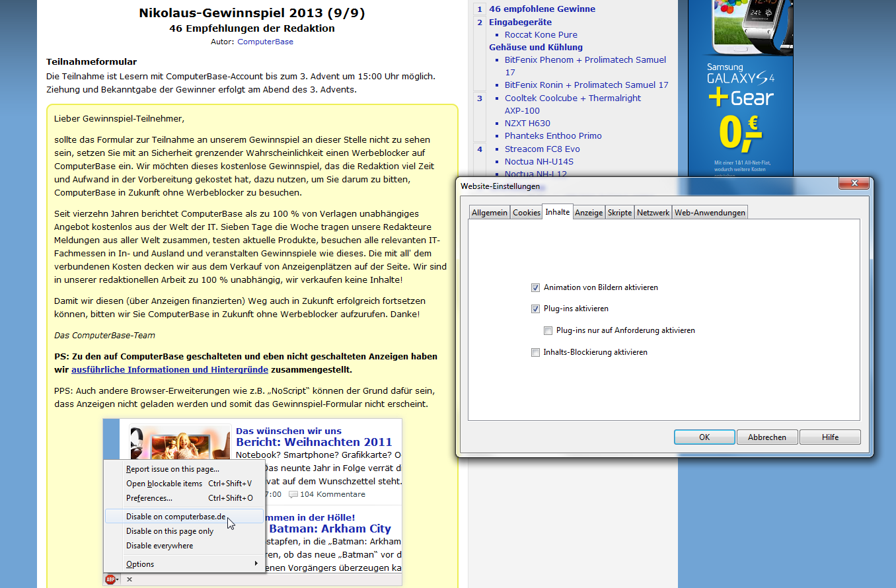Open the Anzeige tab
The width and height of the screenshot is (896, 588).
point(589,213)
